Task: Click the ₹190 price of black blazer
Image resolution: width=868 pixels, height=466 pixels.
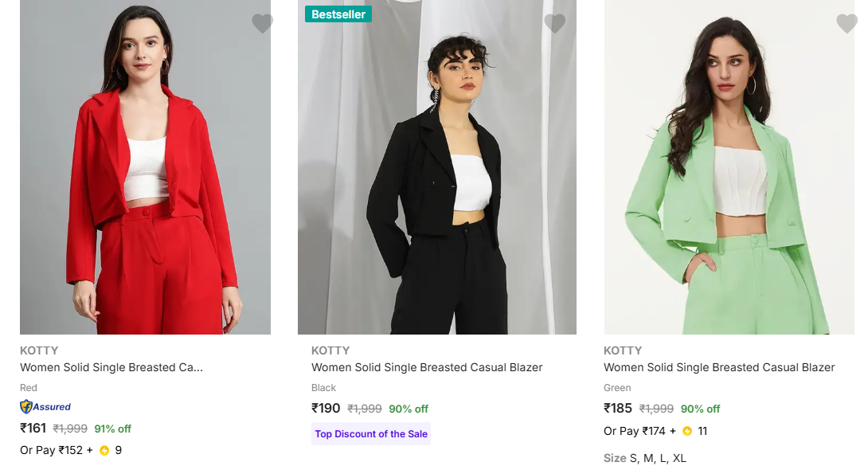Action: tap(326, 409)
